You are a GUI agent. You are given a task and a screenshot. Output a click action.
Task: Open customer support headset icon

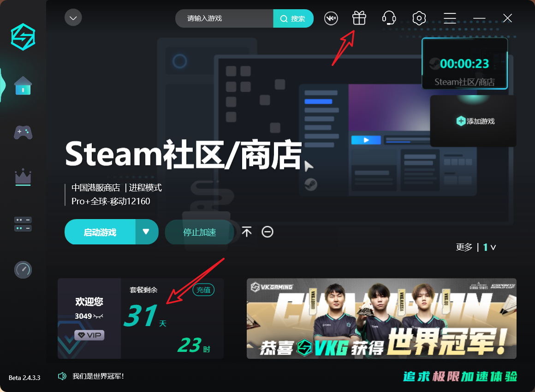point(389,18)
